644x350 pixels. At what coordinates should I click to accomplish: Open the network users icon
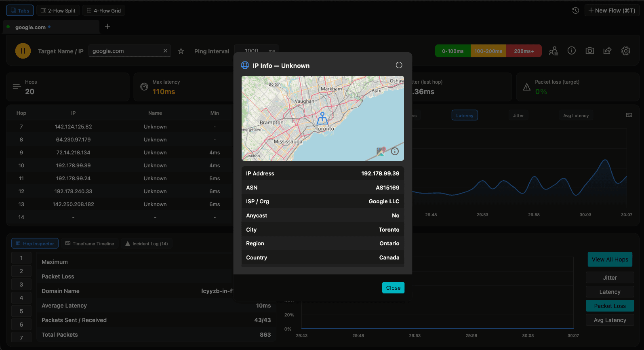pyautogui.click(x=554, y=51)
